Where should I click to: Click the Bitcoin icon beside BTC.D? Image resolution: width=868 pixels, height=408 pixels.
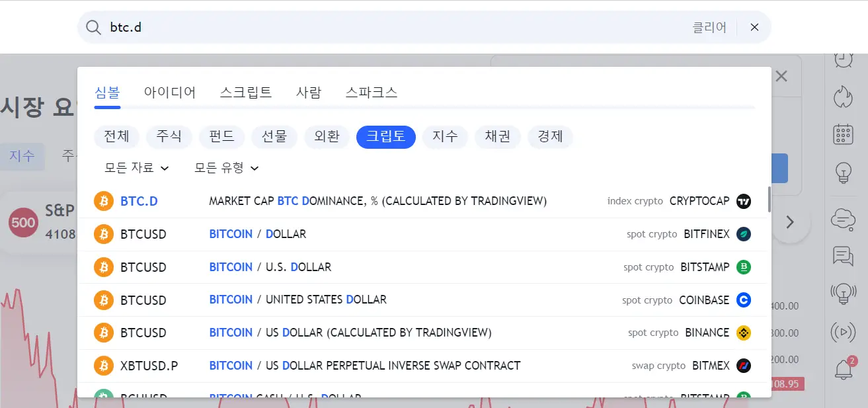[104, 201]
